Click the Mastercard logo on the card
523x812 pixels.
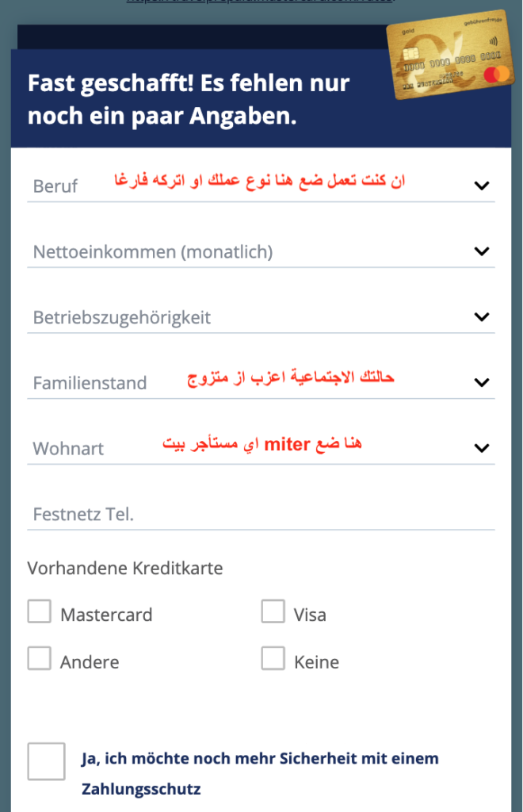(497, 75)
